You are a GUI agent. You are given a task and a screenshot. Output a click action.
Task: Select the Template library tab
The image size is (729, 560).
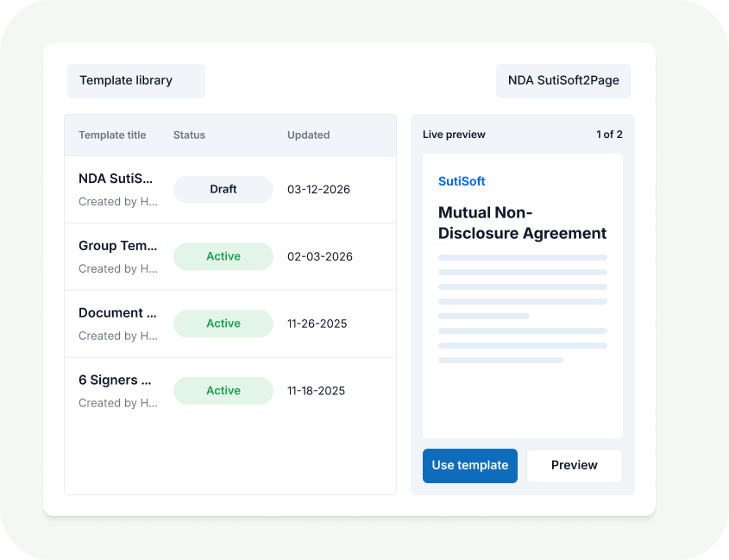pos(135,80)
